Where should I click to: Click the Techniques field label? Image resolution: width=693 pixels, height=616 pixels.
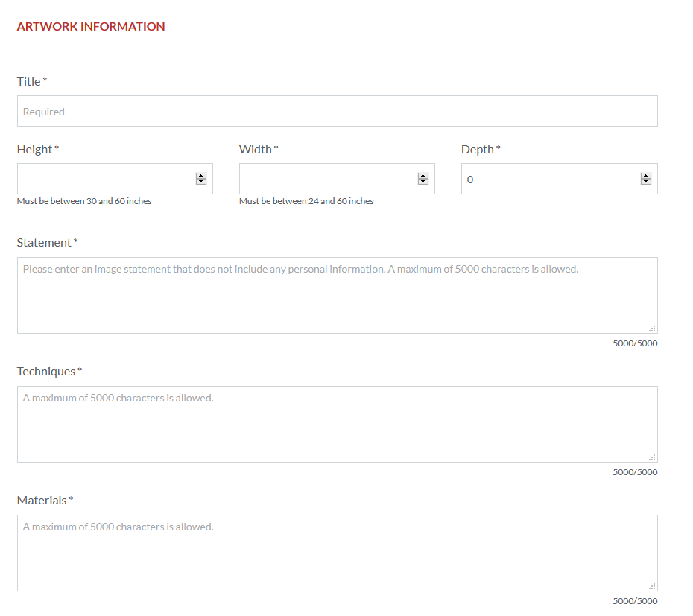46,371
